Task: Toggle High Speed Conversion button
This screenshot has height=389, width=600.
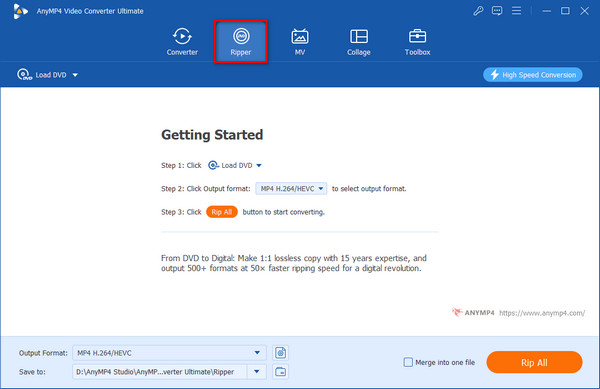Action: pos(533,75)
